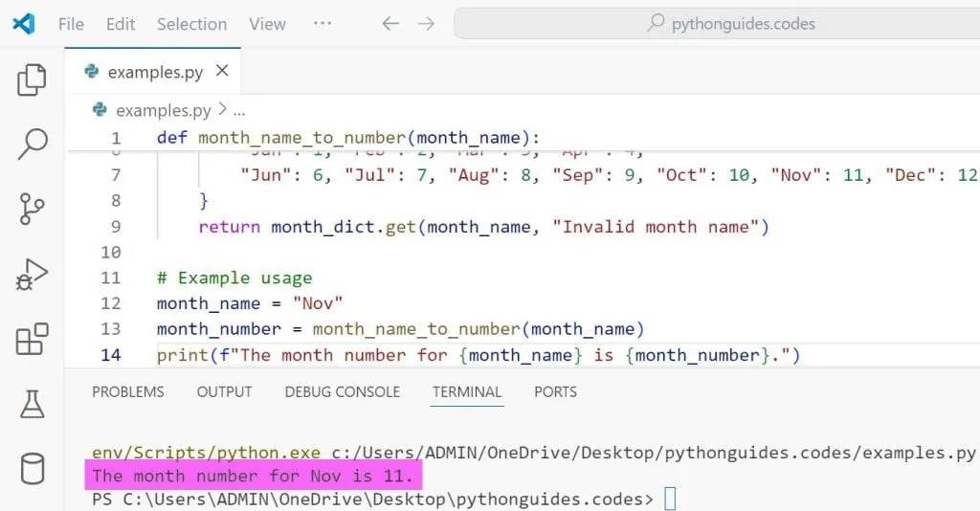Open the Edit menu
The height and width of the screenshot is (511, 980).
(x=121, y=24)
